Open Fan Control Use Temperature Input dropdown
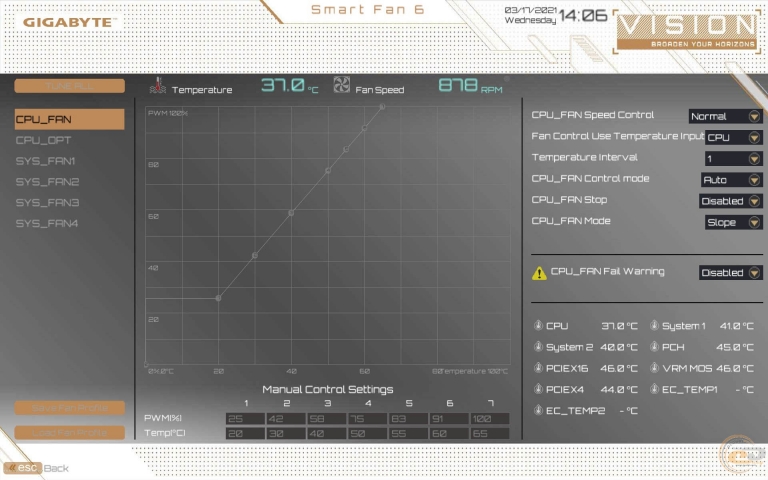 click(733, 138)
